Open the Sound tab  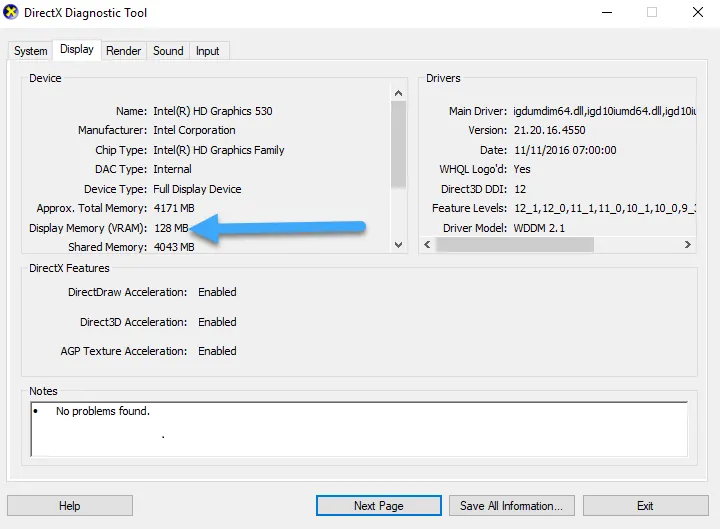(168, 51)
